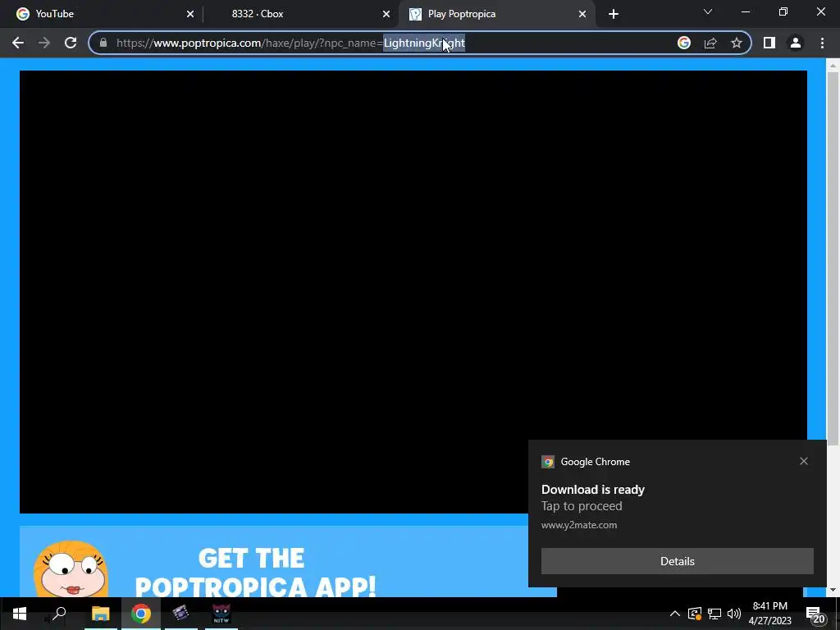Click Chrome icon in taskbar

[141, 614]
